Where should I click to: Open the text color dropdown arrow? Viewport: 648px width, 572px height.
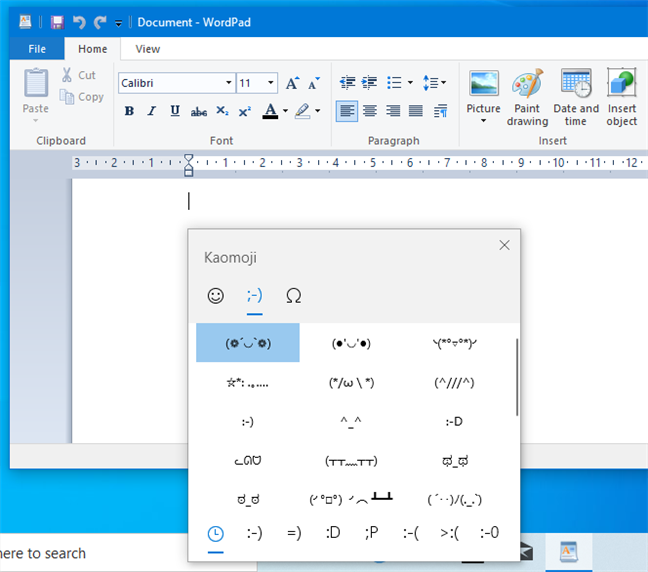tap(285, 111)
